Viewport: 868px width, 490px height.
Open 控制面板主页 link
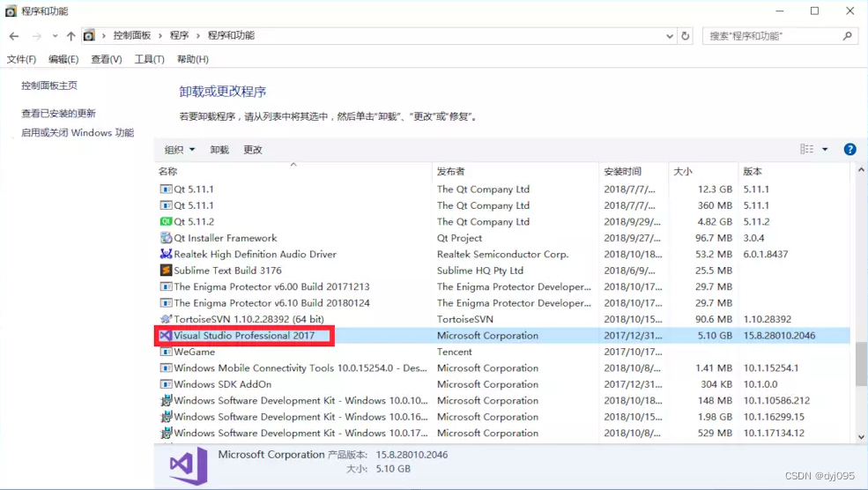(x=49, y=85)
